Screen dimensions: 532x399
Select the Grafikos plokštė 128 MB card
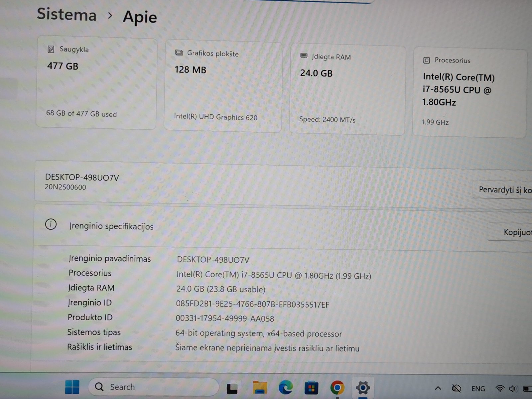223,86
